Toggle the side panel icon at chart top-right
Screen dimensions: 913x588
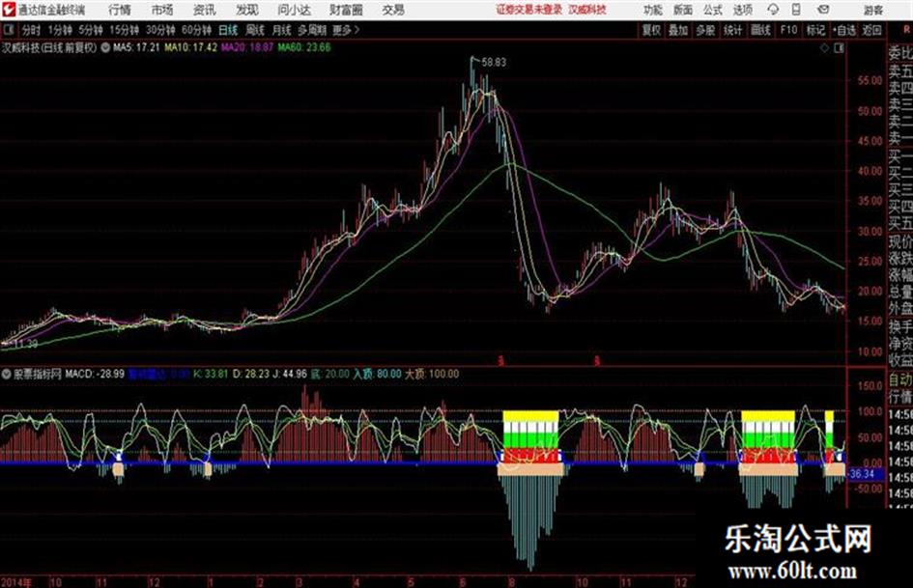(839, 48)
